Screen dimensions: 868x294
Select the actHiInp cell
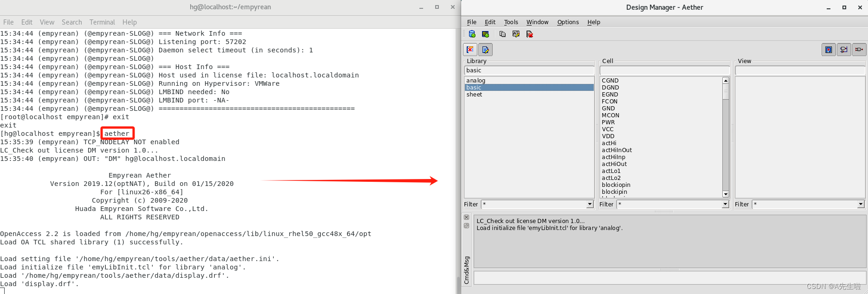[613, 157]
